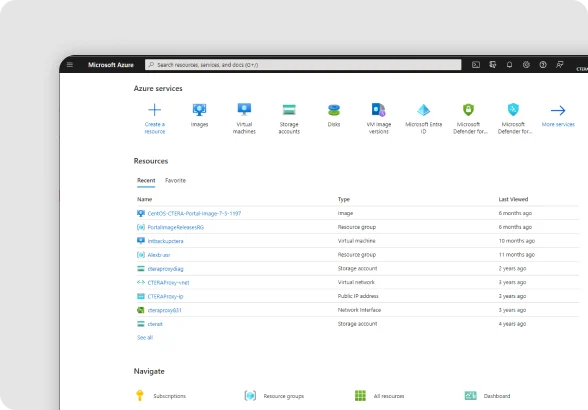Open the portal settings gear
Screen dimensions: 588x410
[526, 65]
